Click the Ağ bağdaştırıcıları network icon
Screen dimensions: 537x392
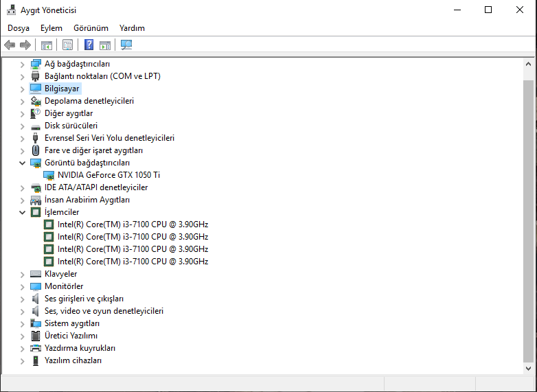pos(36,64)
